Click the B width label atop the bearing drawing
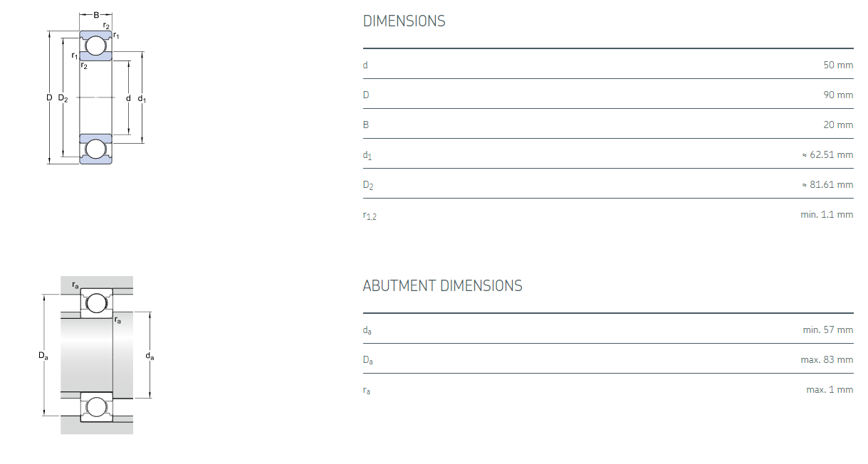This screenshot has height=464, width=868. pos(96,14)
